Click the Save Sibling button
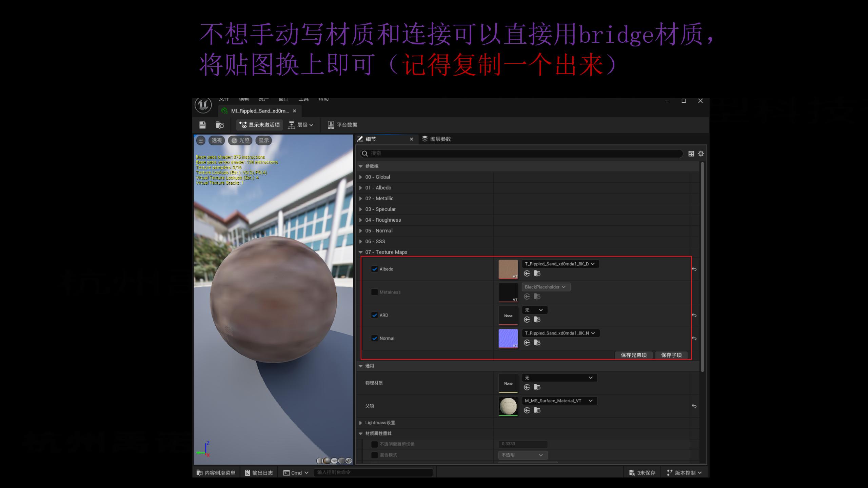 tap(634, 355)
